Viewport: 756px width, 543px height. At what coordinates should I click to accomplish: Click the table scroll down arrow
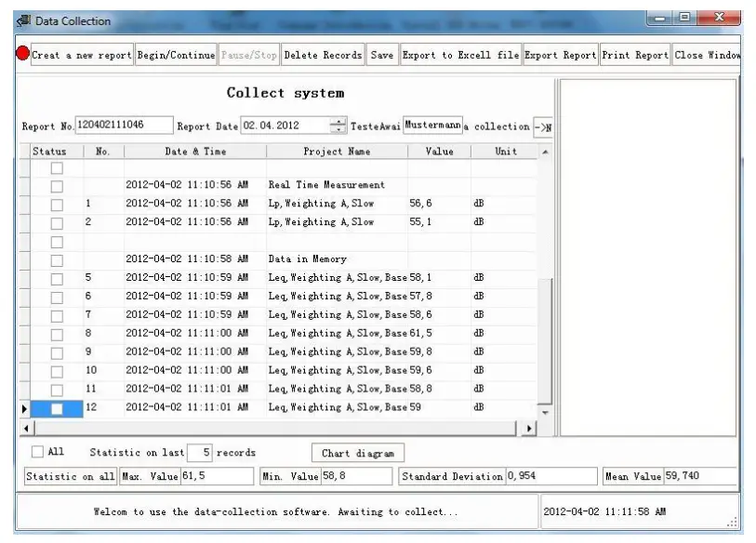click(545, 413)
